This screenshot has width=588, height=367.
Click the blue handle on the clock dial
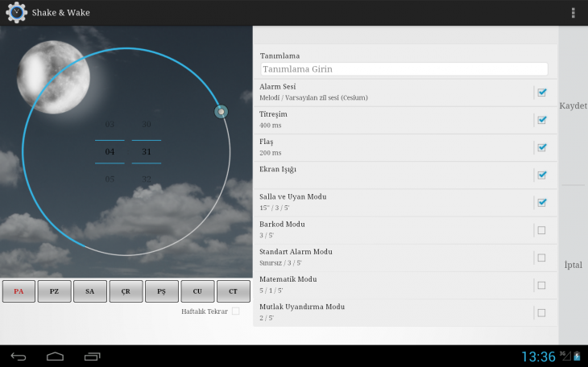222,112
